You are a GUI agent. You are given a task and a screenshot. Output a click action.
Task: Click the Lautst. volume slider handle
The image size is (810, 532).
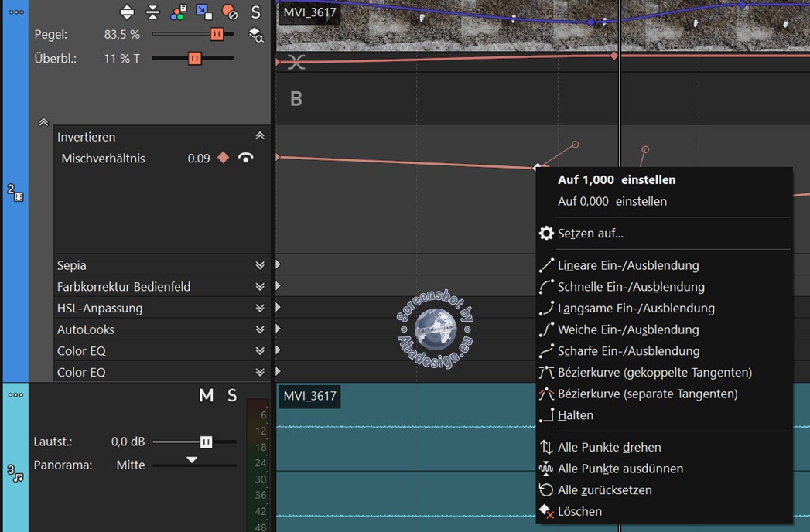(x=206, y=442)
